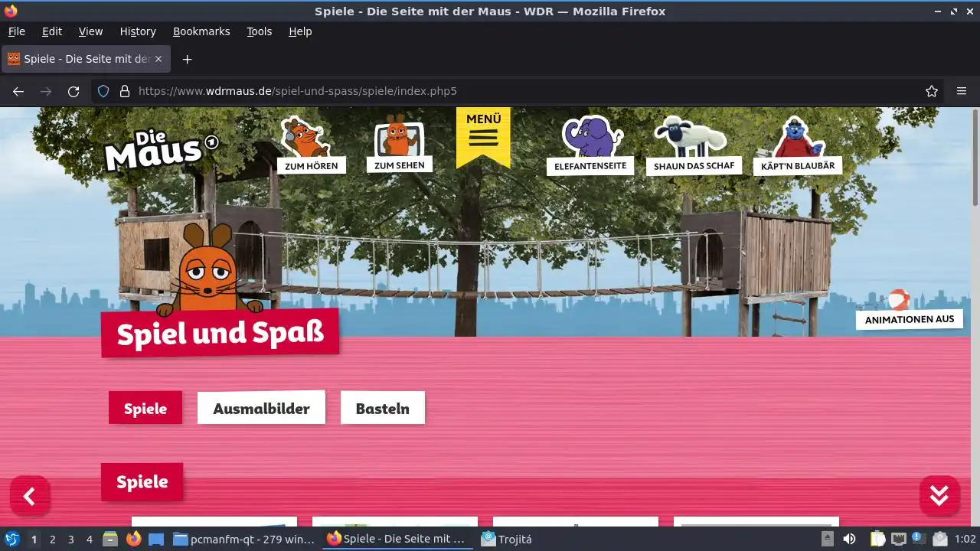Open the Bookmarks menu
The width and height of the screenshot is (980, 551).
pyautogui.click(x=201, y=31)
